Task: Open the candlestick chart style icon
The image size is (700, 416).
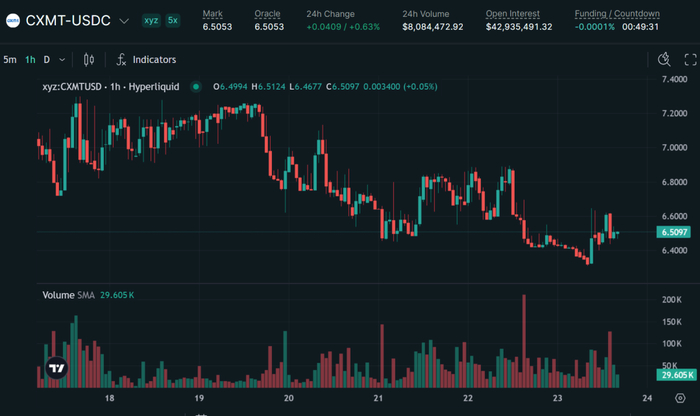Action: [x=89, y=59]
